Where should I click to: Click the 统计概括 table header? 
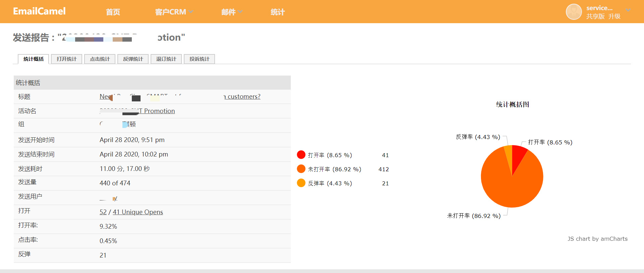152,83
